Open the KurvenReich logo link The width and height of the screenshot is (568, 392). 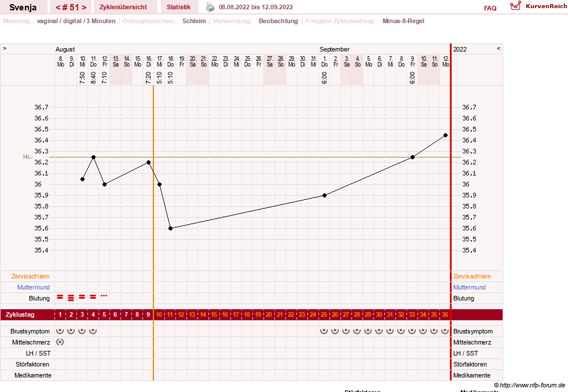pos(538,6)
